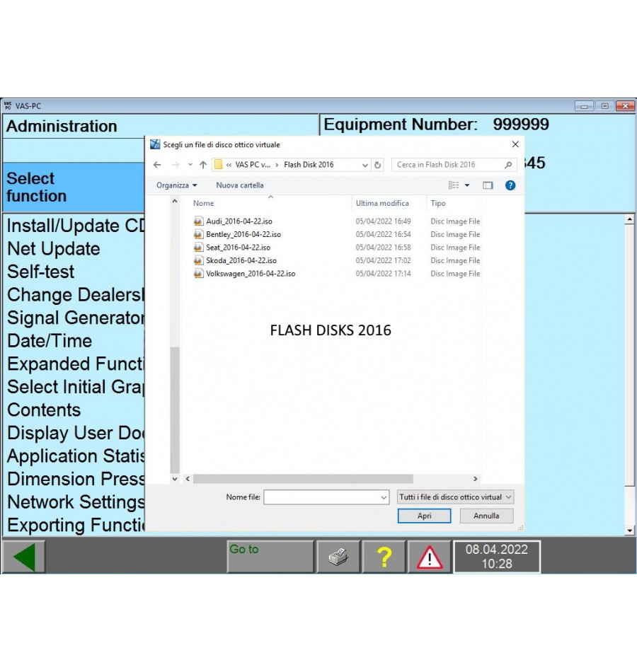The width and height of the screenshot is (637, 672).
Task: Click the VAS-PC title bar app icon
Action: (x=8, y=106)
